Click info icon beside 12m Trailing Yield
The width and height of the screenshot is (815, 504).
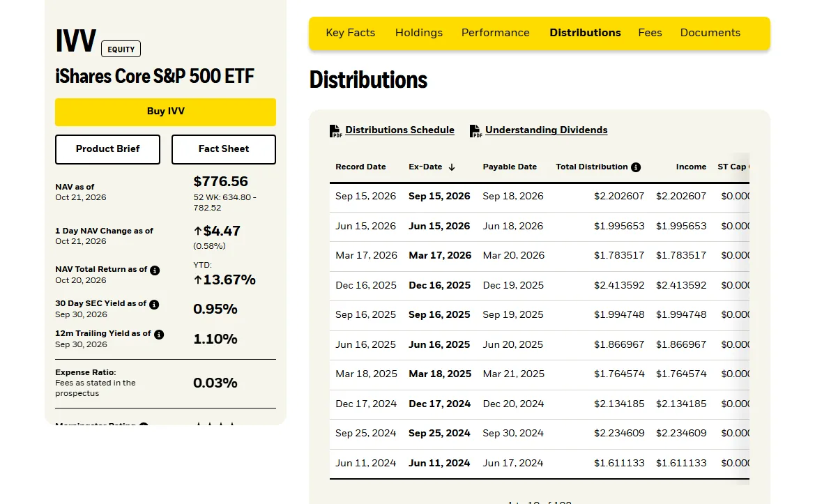(159, 335)
